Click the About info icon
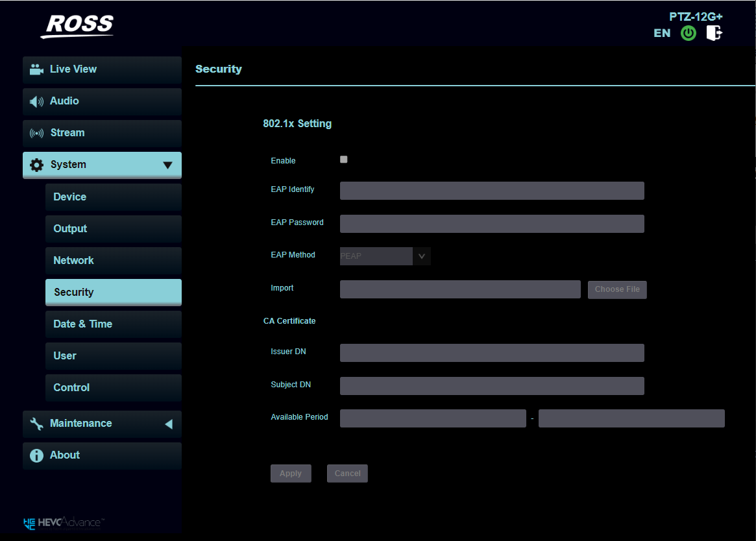Viewport: 756px width, 541px height. [x=37, y=455]
